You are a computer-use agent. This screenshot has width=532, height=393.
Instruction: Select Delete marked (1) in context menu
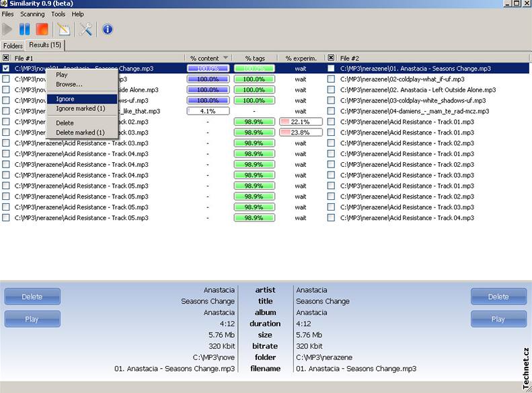tap(80, 133)
